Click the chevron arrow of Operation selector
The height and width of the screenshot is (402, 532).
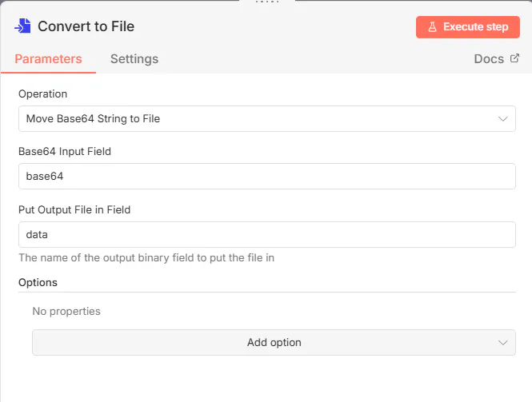click(503, 118)
